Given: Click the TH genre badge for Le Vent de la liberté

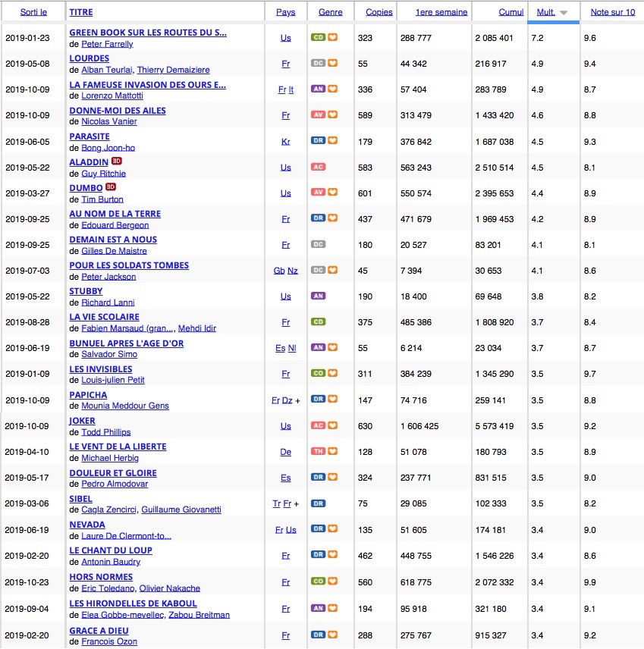Looking at the screenshot, I should (x=318, y=451).
